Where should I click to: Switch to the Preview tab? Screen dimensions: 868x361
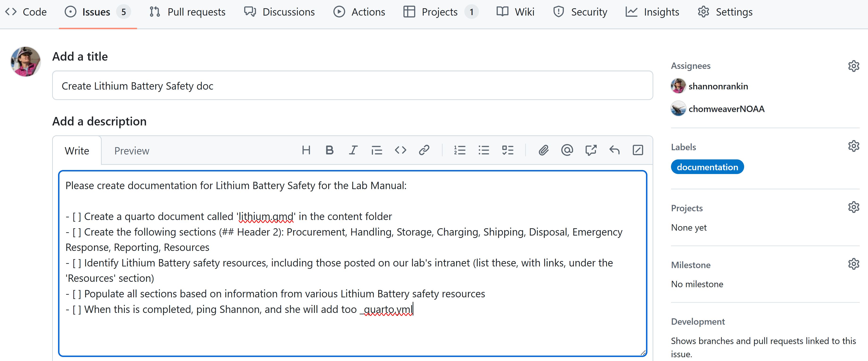click(131, 151)
